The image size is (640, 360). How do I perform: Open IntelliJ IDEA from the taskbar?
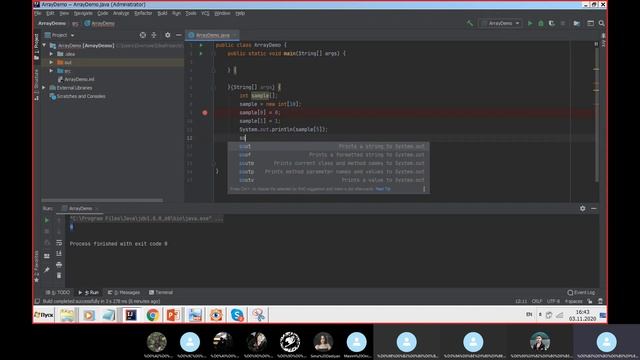pyautogui.click(x=131, y=315)
